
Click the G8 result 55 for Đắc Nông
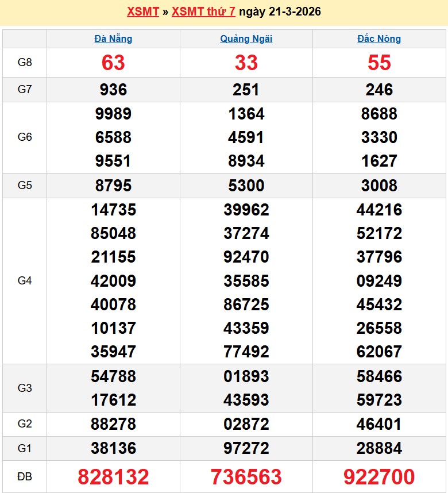pyautogui.click(x=379, y=63)
